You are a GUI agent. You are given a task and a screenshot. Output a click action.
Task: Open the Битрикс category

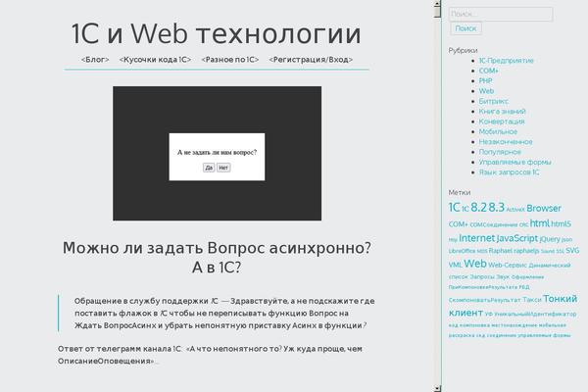tap(494, 101)
